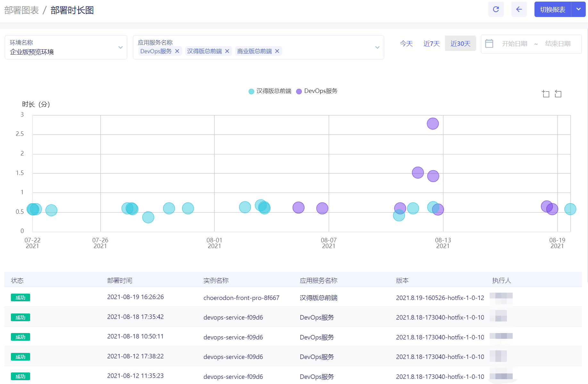Click the lowest cyan point near 07-28

148,217
